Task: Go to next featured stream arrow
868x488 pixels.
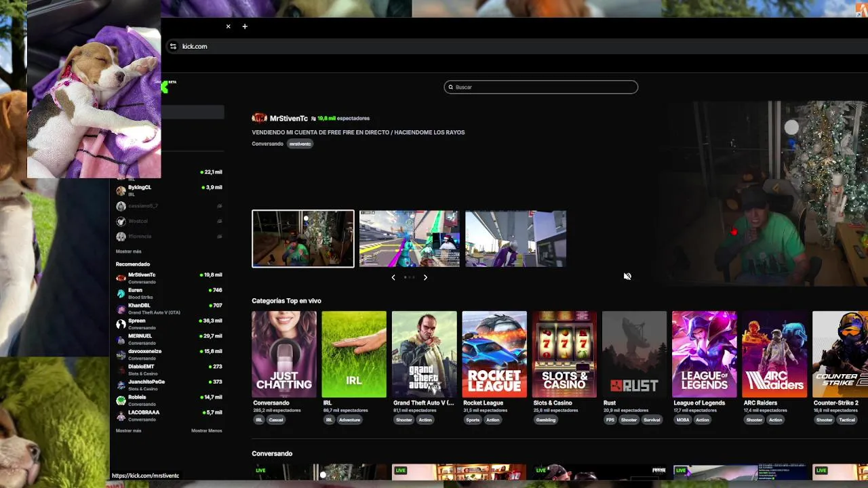Action: [x=425, y=277]
